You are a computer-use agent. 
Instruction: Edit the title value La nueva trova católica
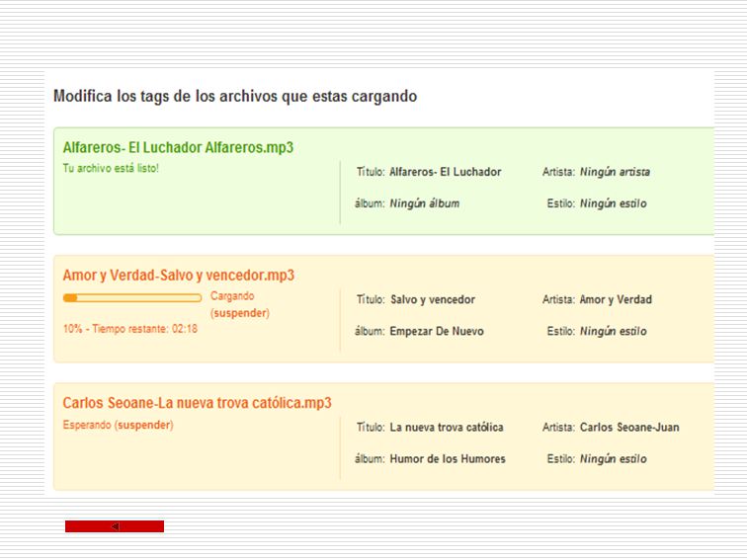447,427
